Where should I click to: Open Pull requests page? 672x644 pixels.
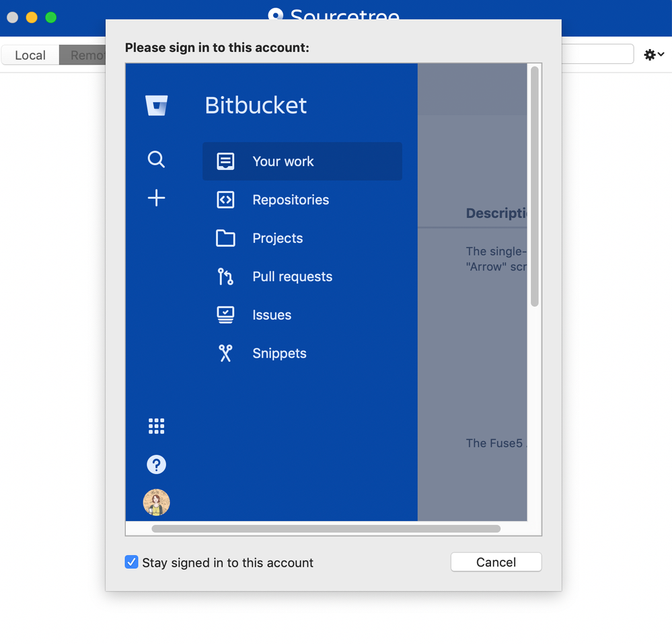pos(302,276)
